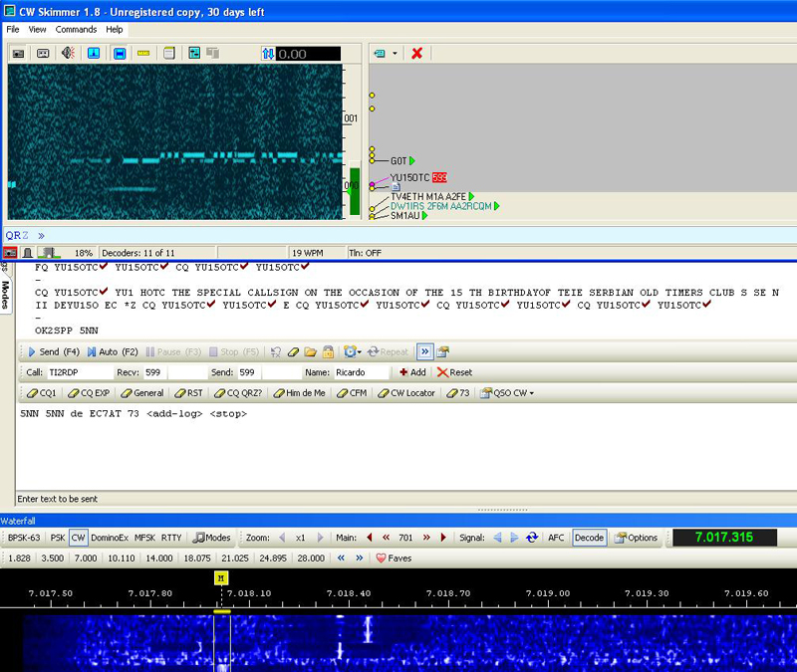Screen dimensions: 797x672
Task: Click the first radio icon in CW Skimmer toolbar
Action: click(x=18, y=54)
